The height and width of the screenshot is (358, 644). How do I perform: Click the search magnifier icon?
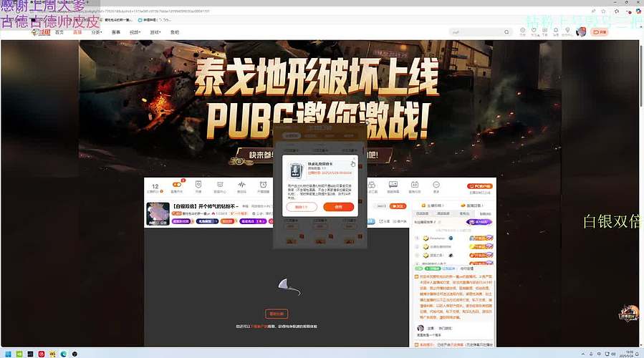pyautogui.click(x=506, y=32)
